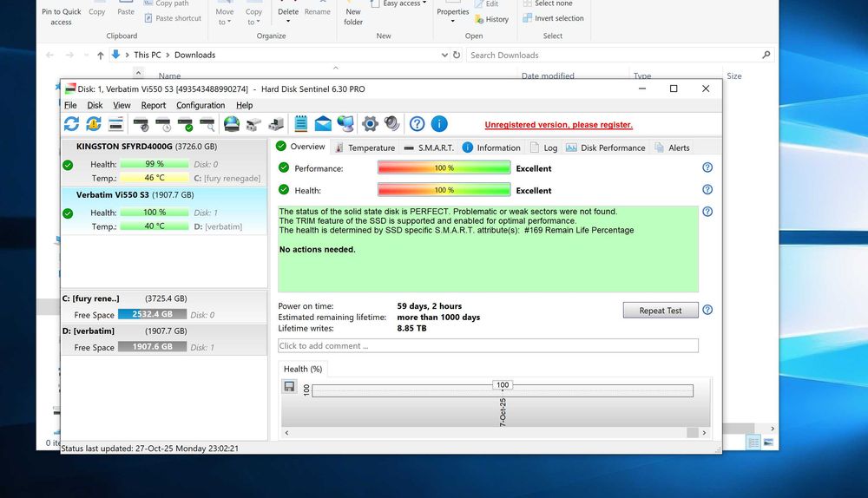
Task: Open the Help menu
Action: point(244,105)
